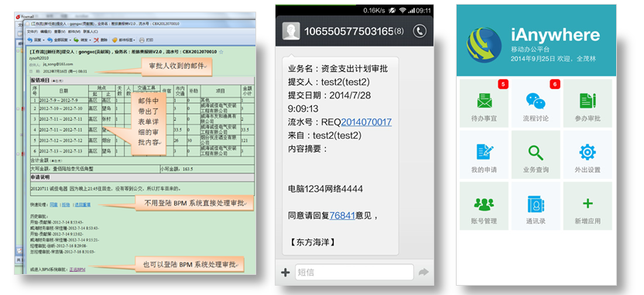Tap the send arrow in SMS bar
Screen dimensions: 644x295
pos(423,272)
